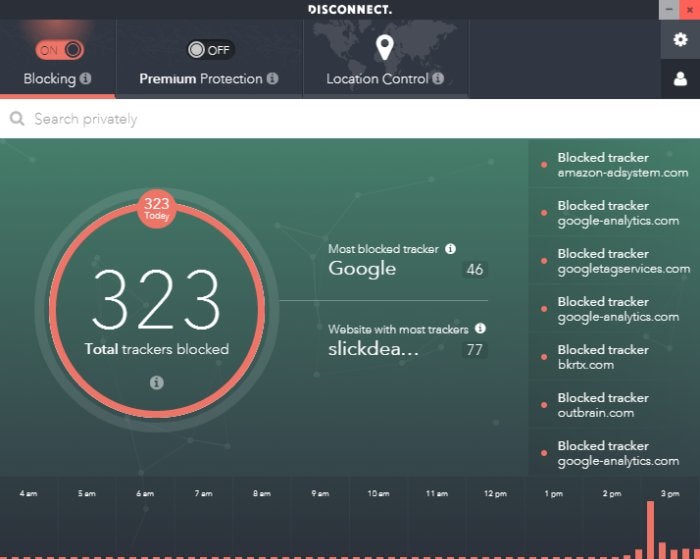The height and width of the screenshot is (559, 700).
Task: Toggle the Blocking ON switch off
Action: tap(60, 50)
